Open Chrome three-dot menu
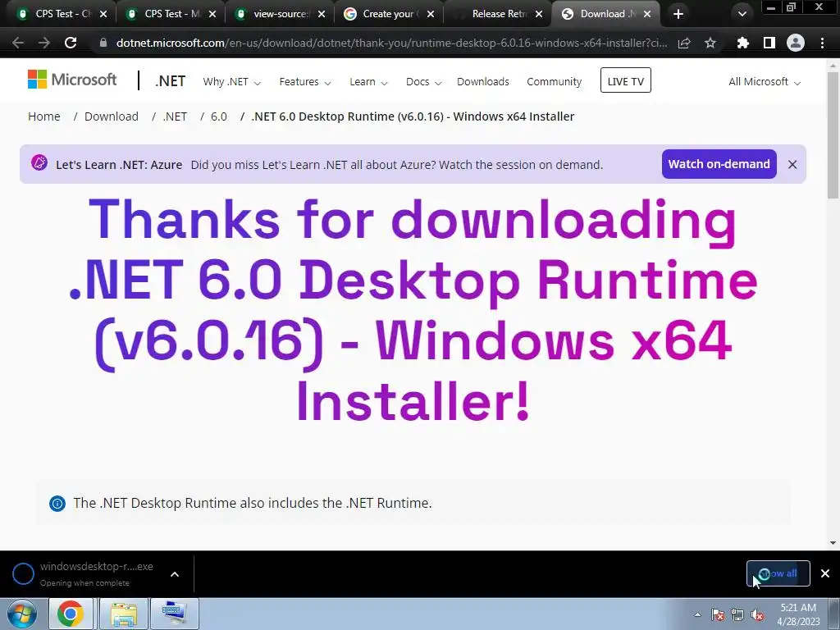This screenshot has width=840, height=630. 822,43
